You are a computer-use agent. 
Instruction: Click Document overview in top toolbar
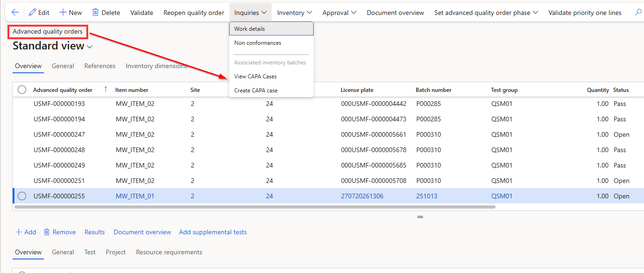(x=395, y=13)
